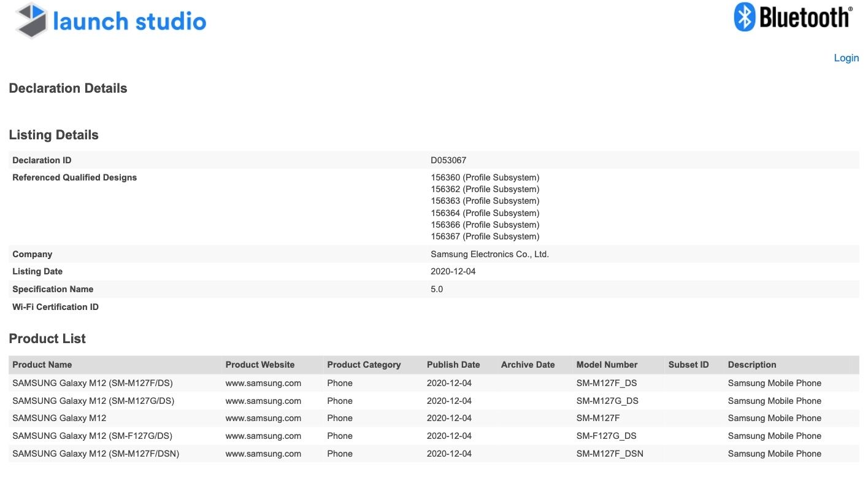868x480 pixels.
Task: Click the Product Name column header
Action: 42,365
